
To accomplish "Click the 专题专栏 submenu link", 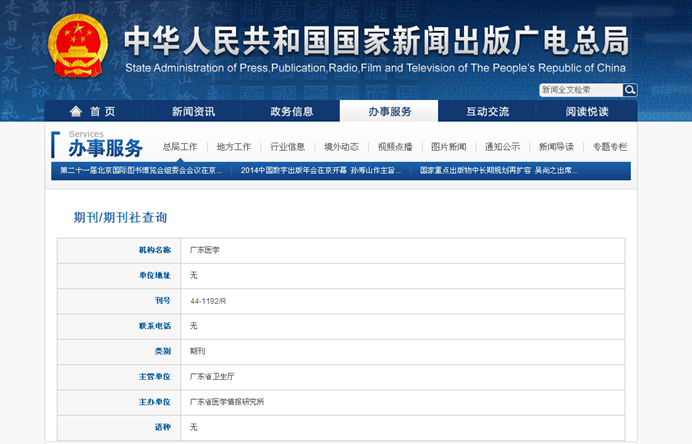I will pos(610,147).
